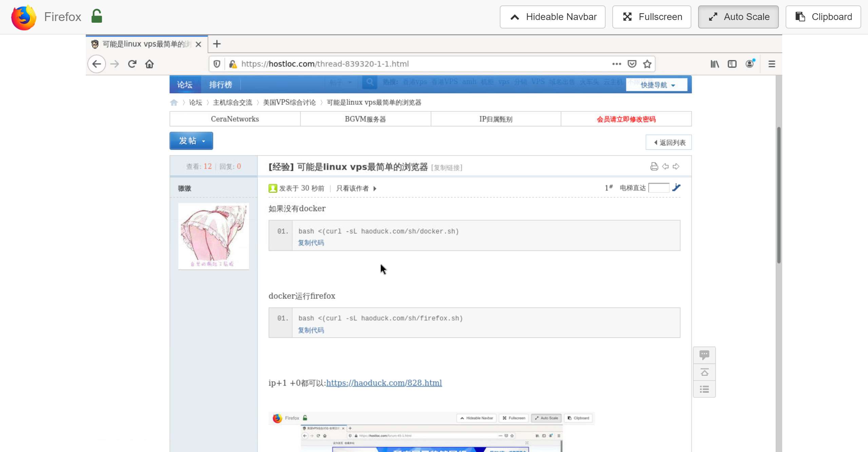This screenshot has height=452, width=868.
Task: Save page to Pocket
Action: pos(632,64)
